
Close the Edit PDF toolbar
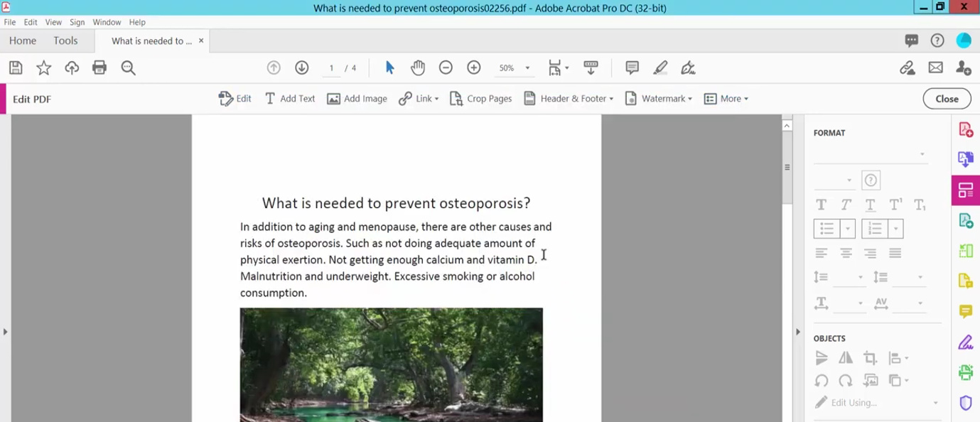[x=947, y=98]
